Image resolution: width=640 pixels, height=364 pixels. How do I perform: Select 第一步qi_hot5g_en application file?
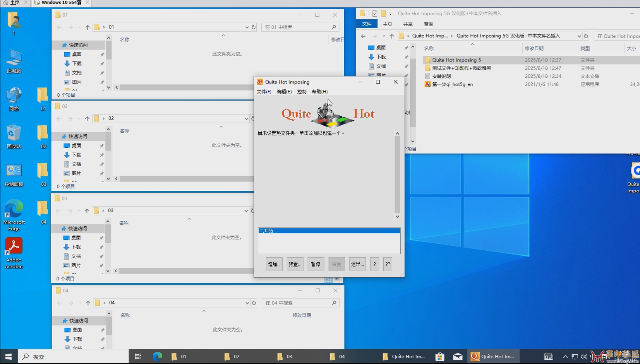(x=452, y=84)
